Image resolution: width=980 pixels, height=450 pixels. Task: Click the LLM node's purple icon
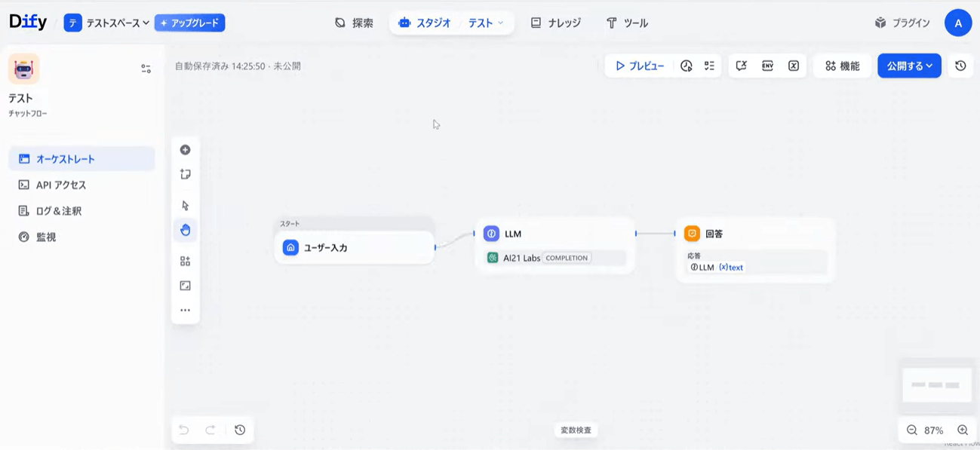tap(491, 234)
